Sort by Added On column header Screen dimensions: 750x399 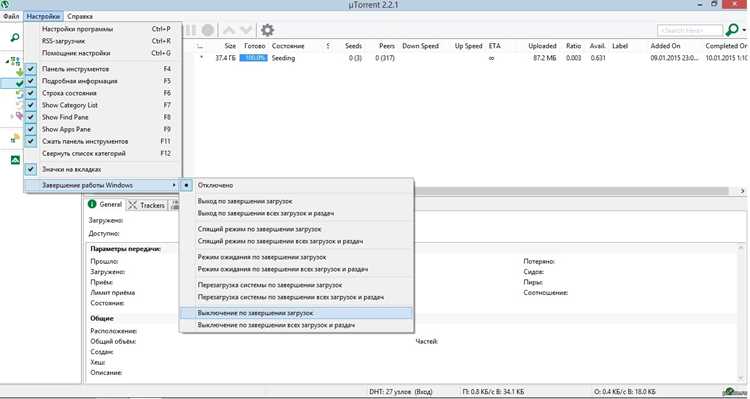(x=665, y=46)
